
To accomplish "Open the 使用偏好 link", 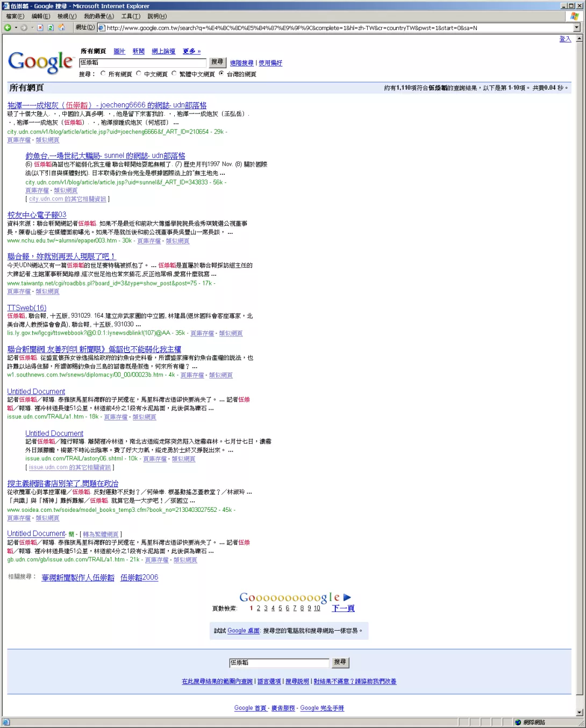I will (270, 63).
